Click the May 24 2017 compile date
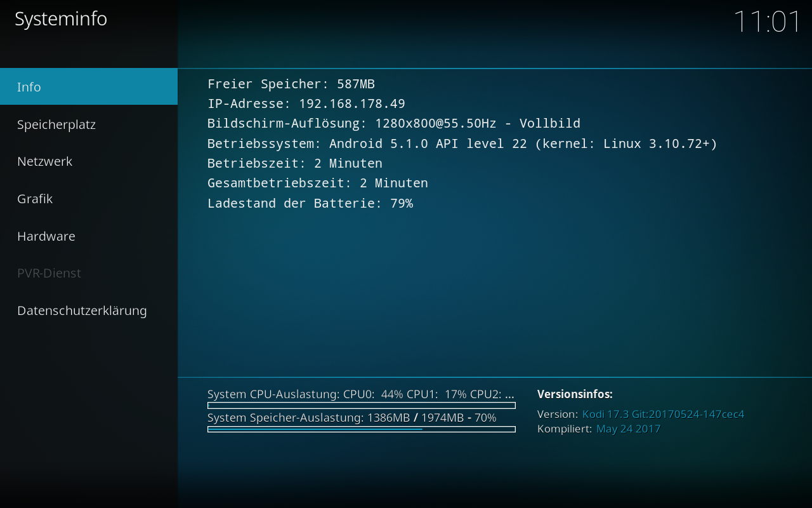 pos(628,429)
